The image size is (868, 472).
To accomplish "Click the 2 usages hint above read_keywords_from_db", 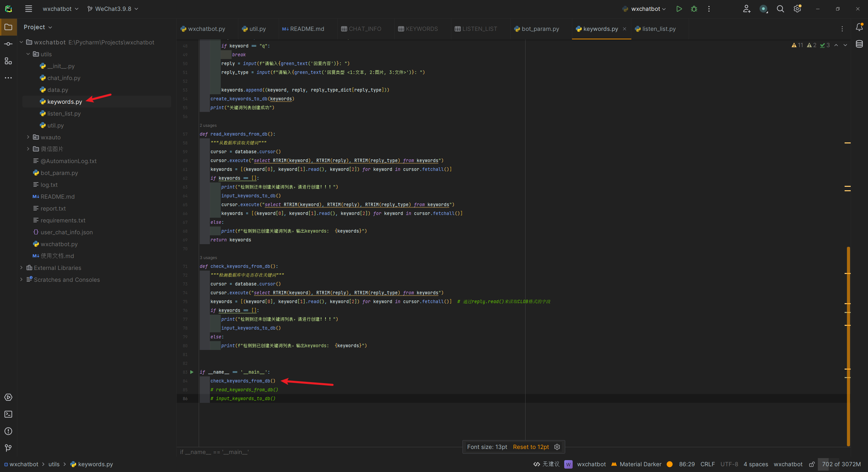I will tap(208, 125).
